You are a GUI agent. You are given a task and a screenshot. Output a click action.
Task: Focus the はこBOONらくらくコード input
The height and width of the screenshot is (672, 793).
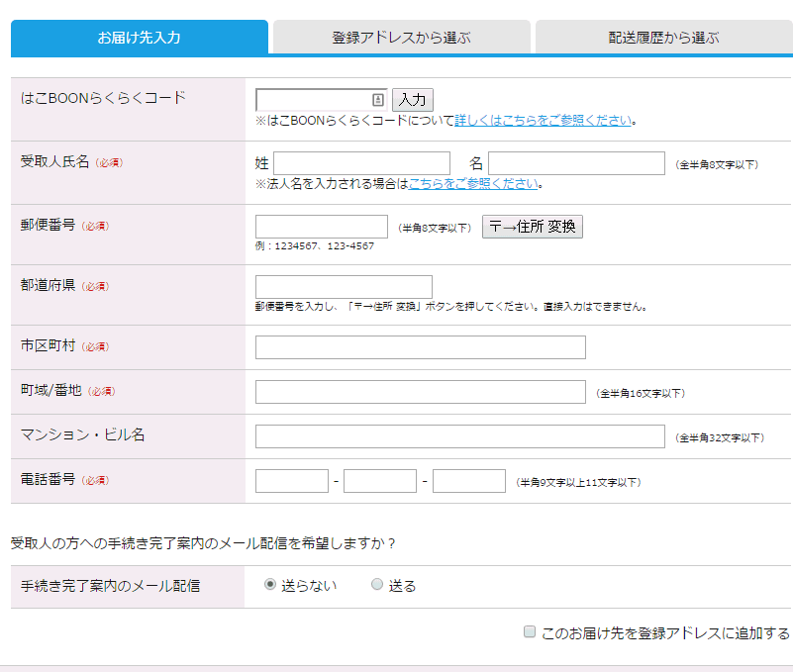[x=312, y=100]
